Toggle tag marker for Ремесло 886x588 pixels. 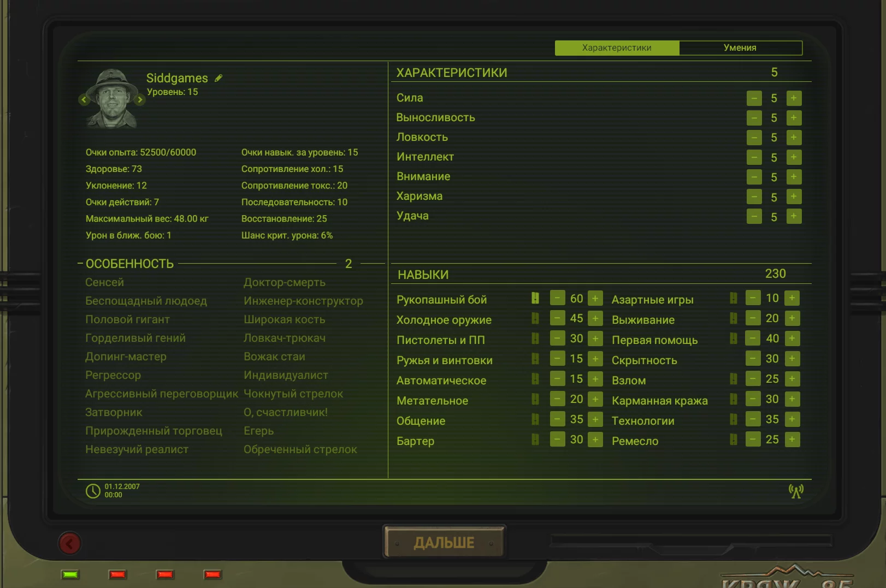pyautogui.click(x=734, y=439)
